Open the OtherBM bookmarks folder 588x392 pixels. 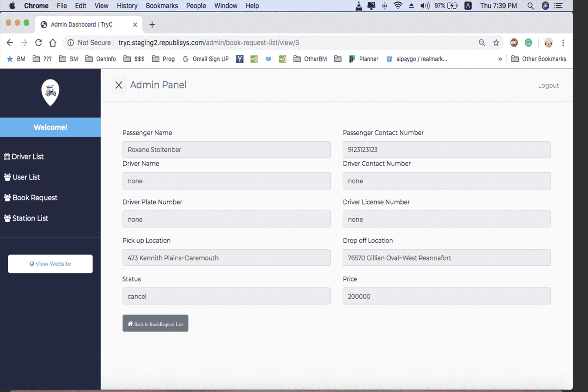pos(310,59)
